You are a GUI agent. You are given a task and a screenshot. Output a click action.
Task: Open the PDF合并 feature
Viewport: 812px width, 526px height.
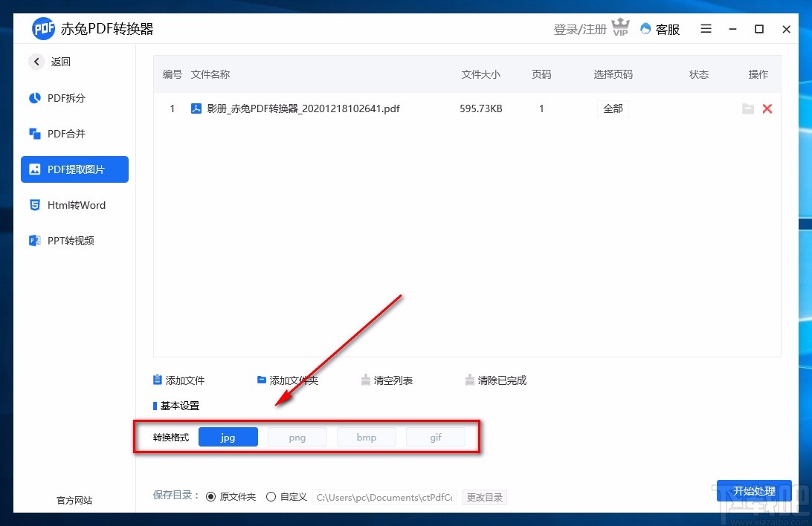click(67, 133)
